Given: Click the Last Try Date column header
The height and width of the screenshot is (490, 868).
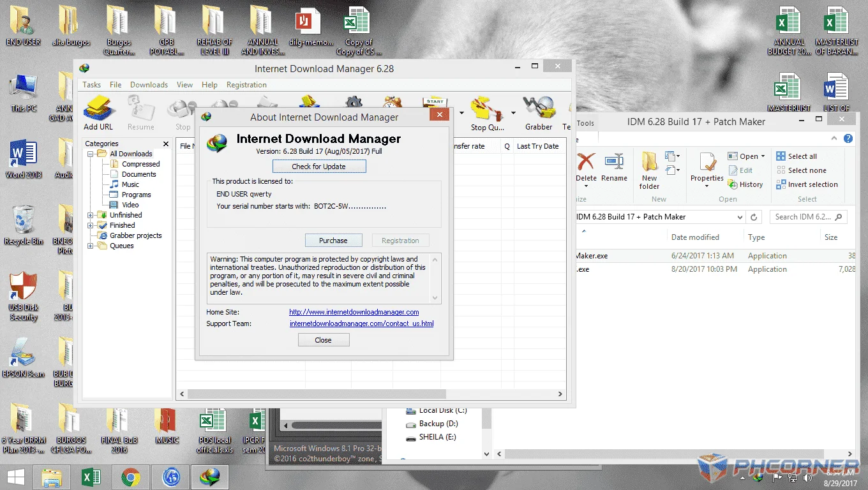Looking at the screenshot, I should pos(537,146).
